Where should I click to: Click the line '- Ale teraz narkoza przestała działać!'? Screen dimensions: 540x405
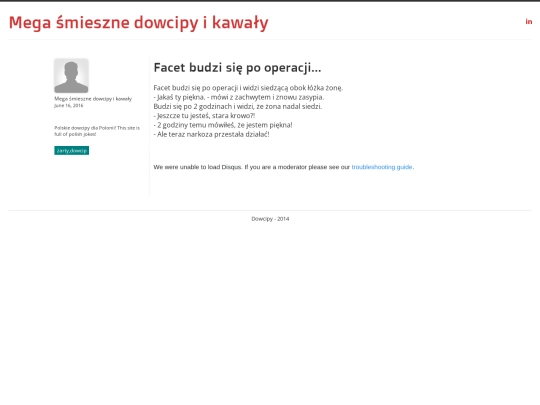(x=211, y=134)
